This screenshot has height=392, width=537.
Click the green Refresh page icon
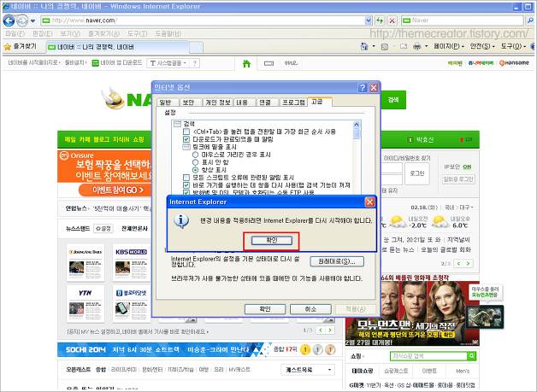point(380,20)
